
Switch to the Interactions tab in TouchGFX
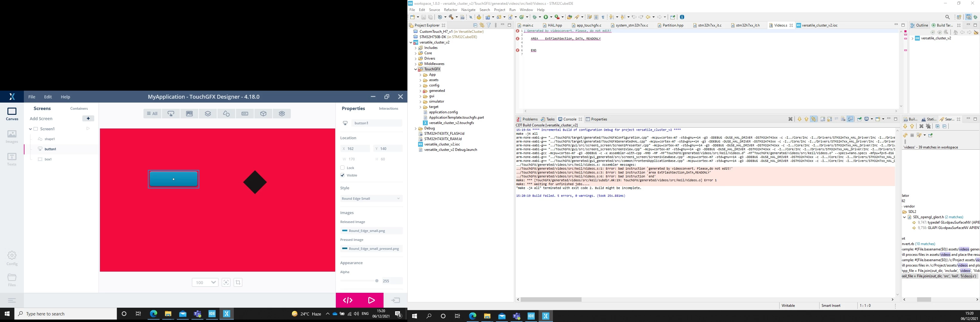(388, 109)
